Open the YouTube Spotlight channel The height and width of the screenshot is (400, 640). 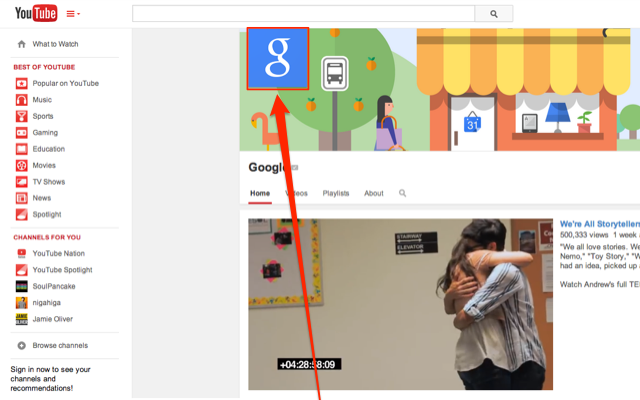coord(62,270)
